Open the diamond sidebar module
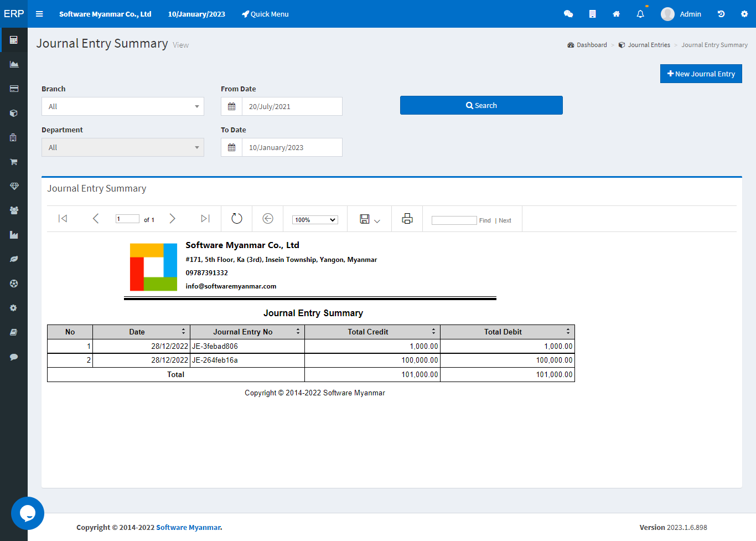The height and width of the screenshot is (541, 756). click(x=14, y=186)
